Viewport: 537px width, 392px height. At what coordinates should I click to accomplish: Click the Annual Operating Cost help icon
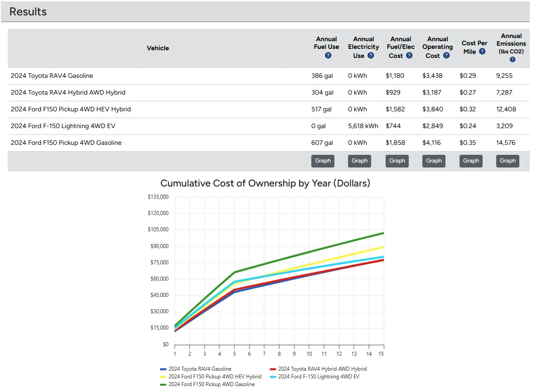click(x=446, y=55)
